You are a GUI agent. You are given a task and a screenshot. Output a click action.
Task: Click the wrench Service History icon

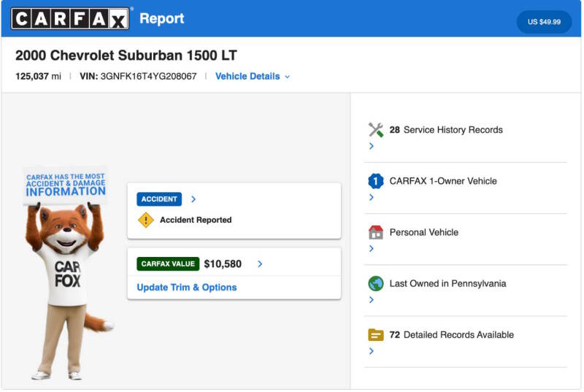(x=375, y=130)
